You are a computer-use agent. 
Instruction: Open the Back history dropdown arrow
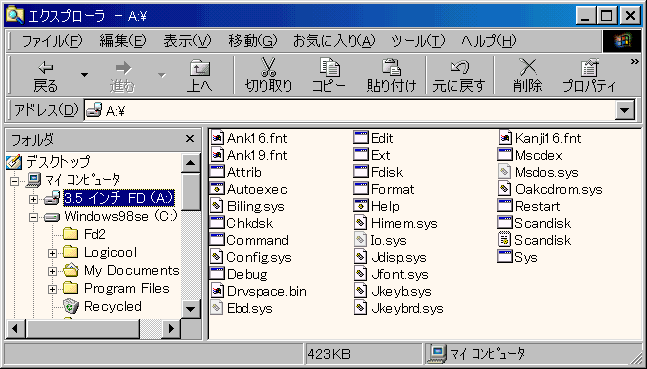(84, 75)
